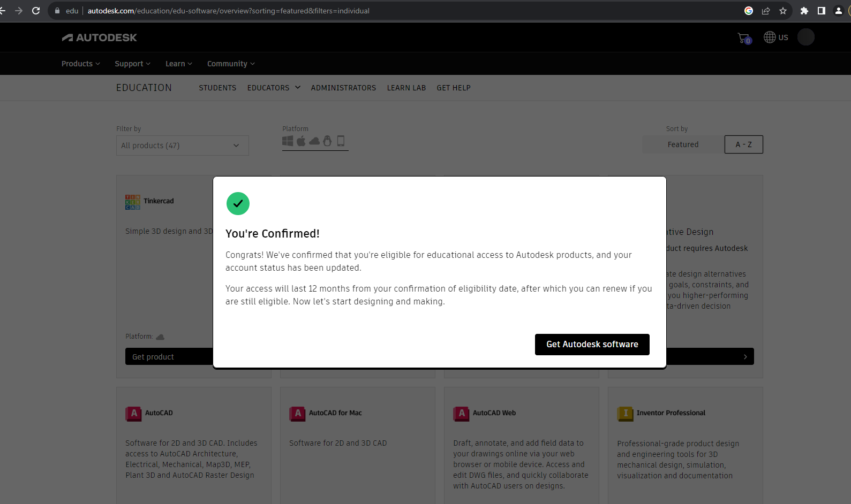851x504 pixels.
Task: Bookmark this page with star icon
Action: pyautogui.click(x=783, y=11)
